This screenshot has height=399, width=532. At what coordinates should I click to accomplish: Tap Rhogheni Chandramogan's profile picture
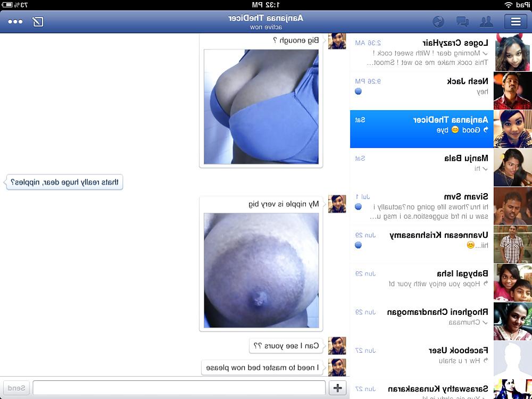(513, 321)
